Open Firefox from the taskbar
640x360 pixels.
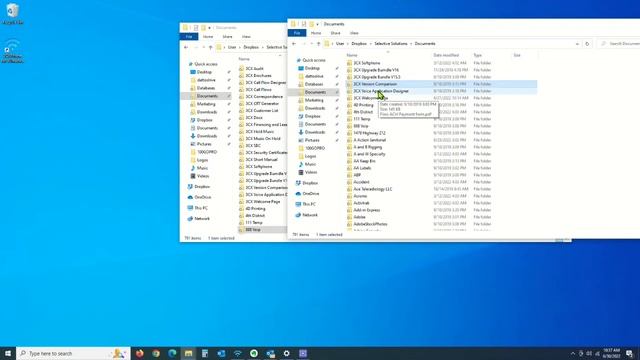[140, 353]
